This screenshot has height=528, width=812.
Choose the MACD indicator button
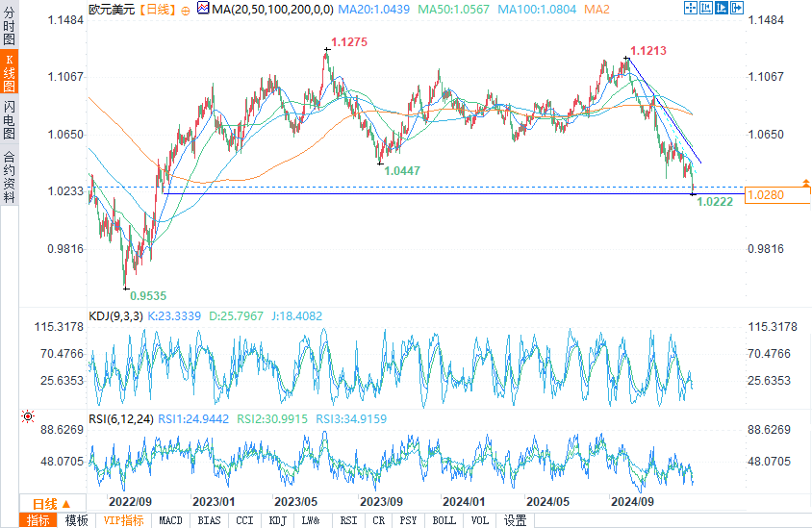click(x=171, y=520)
